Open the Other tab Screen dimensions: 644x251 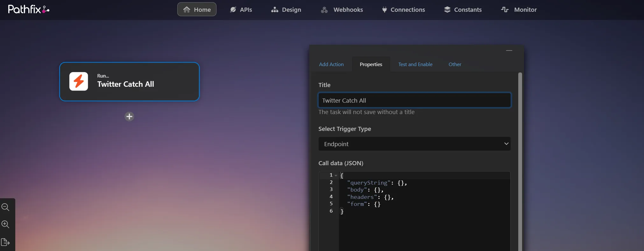455,64
